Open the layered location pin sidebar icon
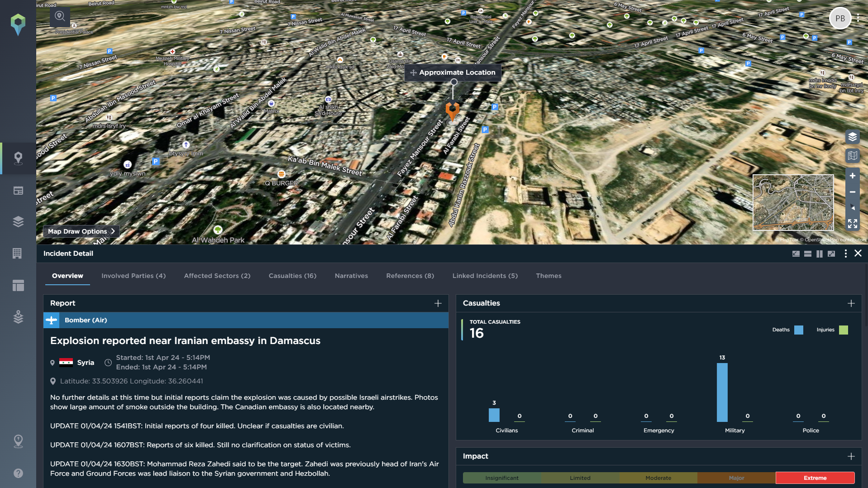 (18, 317)
